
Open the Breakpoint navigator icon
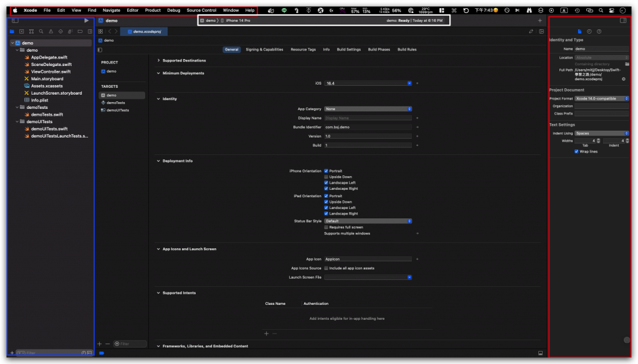80,31
